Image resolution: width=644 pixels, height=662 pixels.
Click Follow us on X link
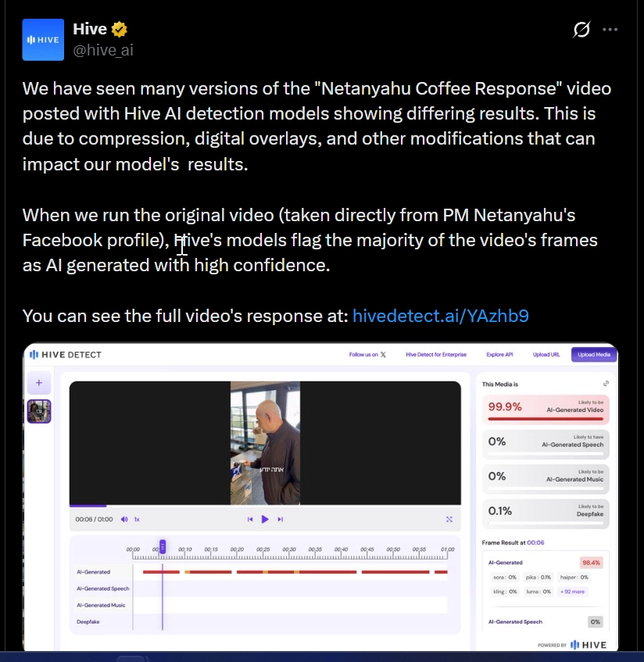tap(367, 355)
